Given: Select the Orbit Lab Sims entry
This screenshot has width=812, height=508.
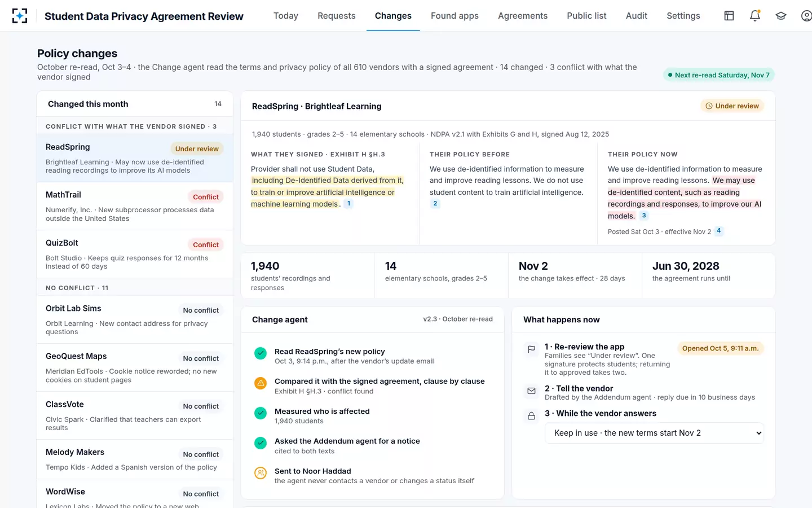Looking at the screenshot, I should coord(135,319).
